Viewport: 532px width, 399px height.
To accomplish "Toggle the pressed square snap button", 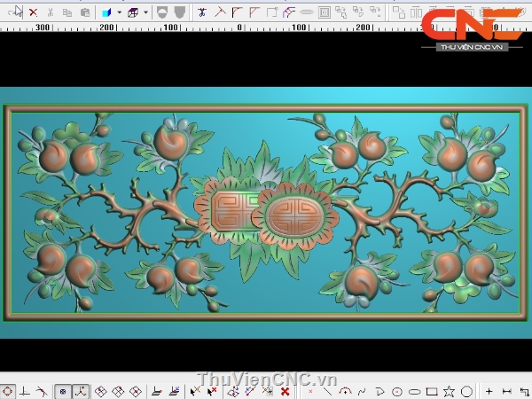I will (64, 391).
